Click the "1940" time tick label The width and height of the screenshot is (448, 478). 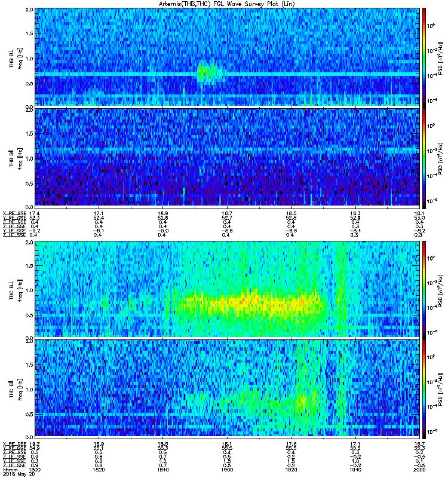coord(355,470)
